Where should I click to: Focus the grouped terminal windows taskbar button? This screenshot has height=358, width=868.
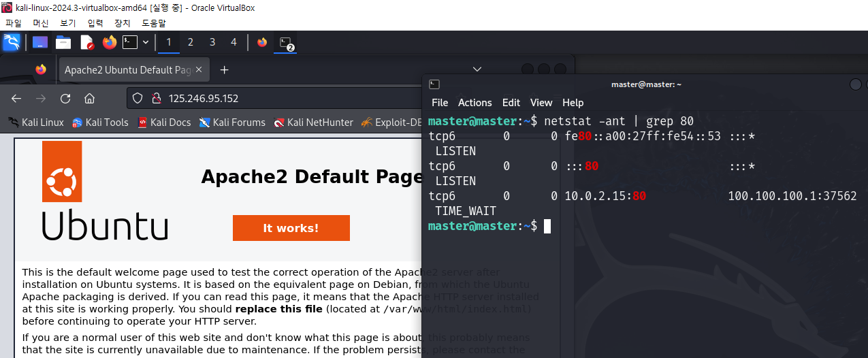tap(286, 43)
